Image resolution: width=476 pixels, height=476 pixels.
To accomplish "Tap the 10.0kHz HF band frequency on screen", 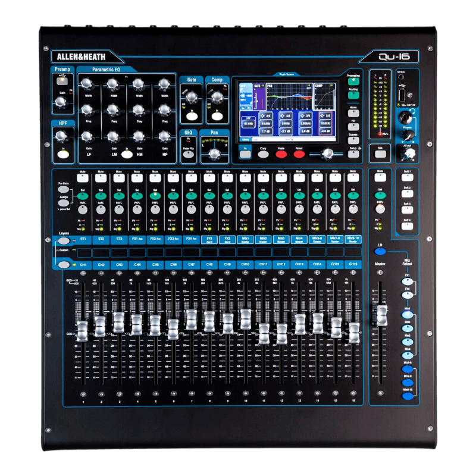I will [x=325, y=124].
